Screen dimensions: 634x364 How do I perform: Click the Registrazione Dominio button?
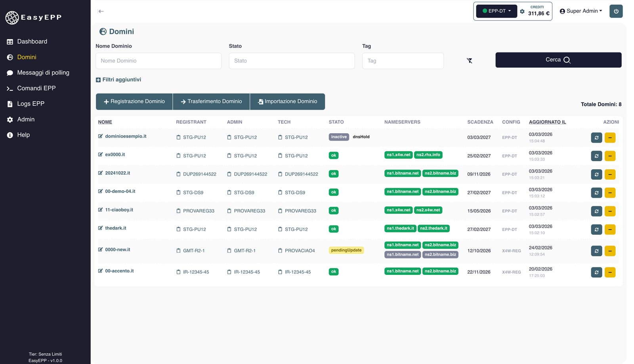[134, 101]
